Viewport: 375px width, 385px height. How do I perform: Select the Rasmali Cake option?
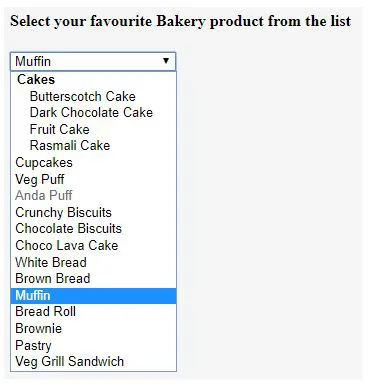click(x=94, y=146)
